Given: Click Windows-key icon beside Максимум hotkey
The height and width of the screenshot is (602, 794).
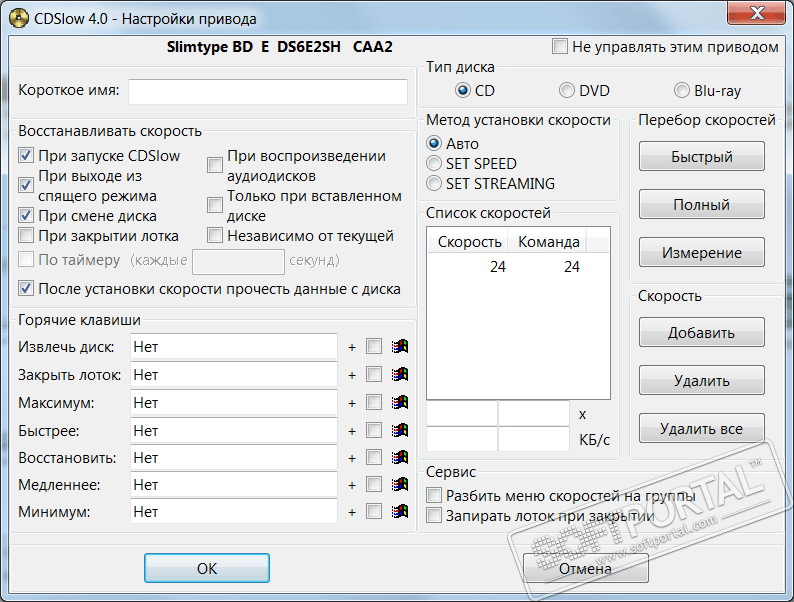Looking at the screenshot, I should [400, 403].
